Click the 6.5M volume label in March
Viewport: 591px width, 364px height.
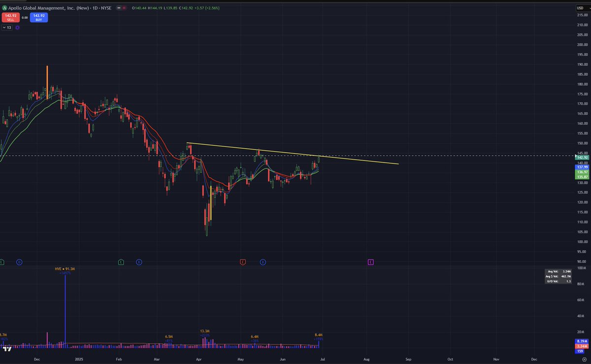coord(169,336)
